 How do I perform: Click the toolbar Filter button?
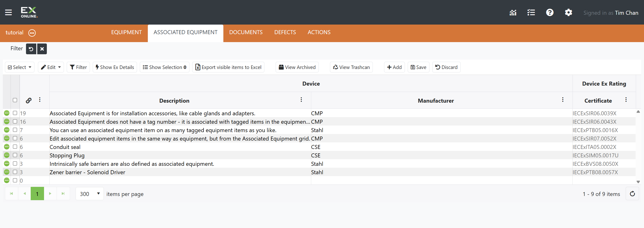pyautogui.click(x=78, y=67)
